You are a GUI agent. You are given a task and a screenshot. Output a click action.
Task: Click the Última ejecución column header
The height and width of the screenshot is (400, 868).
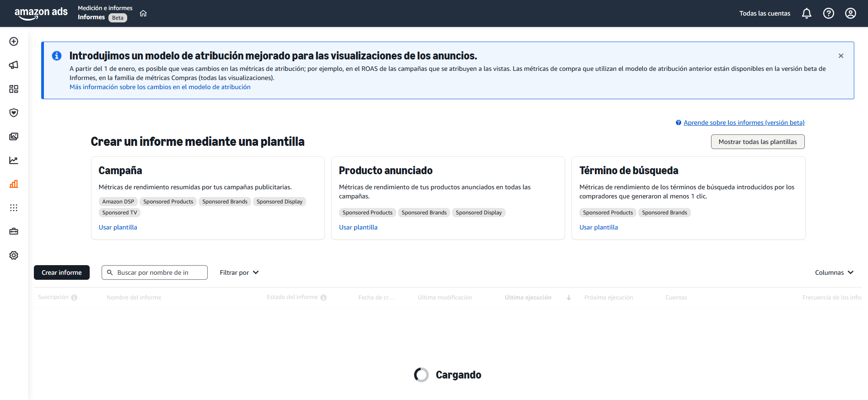(528, 298)
